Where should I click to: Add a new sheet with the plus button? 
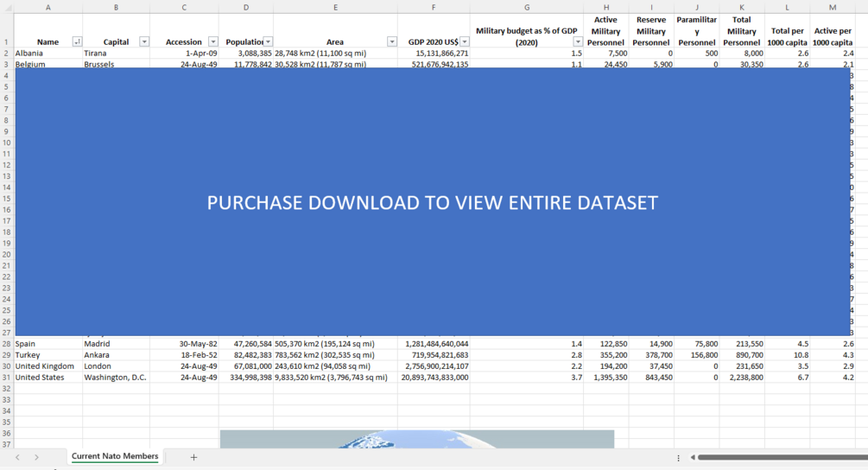(x=193, y=457)
